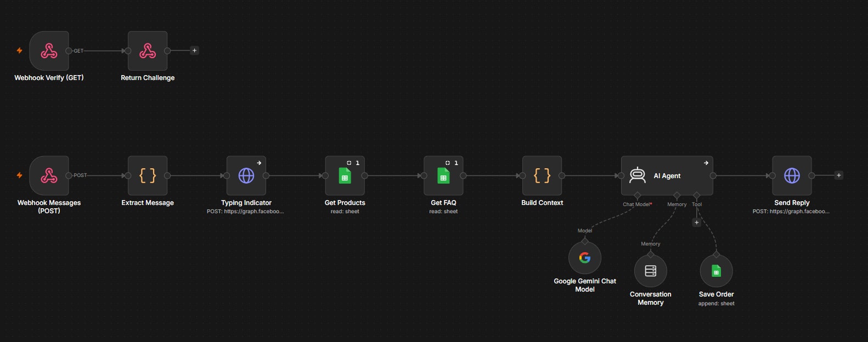The image size is (868, 342).
Task: Add a node after Return Challenge
Action: coord(194,50)
